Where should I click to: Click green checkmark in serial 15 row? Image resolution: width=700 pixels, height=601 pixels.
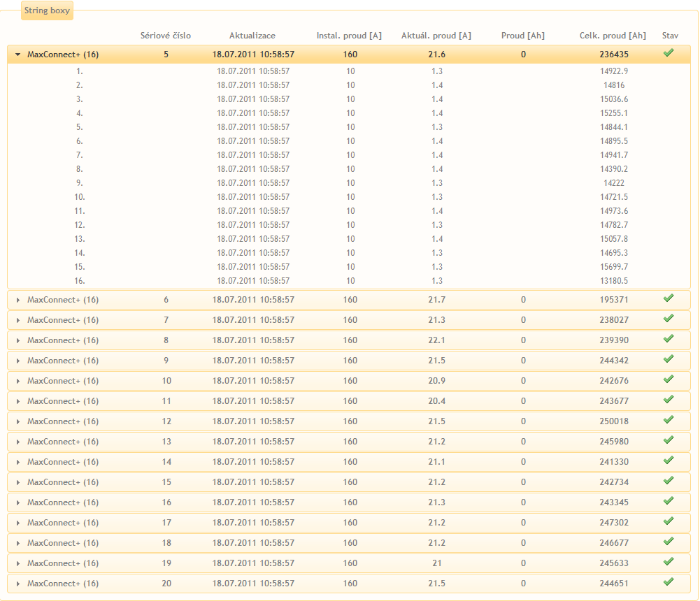coord(669,481)
